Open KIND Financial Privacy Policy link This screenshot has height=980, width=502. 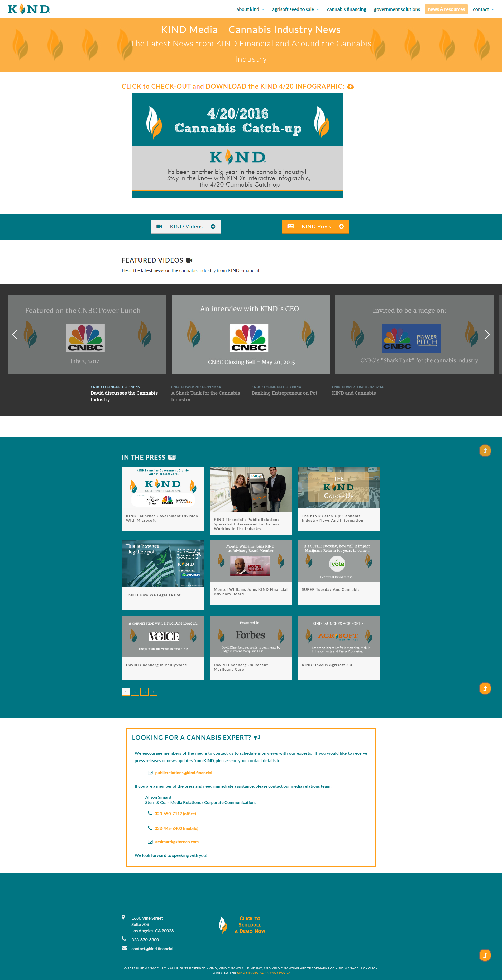coord(264,972)
